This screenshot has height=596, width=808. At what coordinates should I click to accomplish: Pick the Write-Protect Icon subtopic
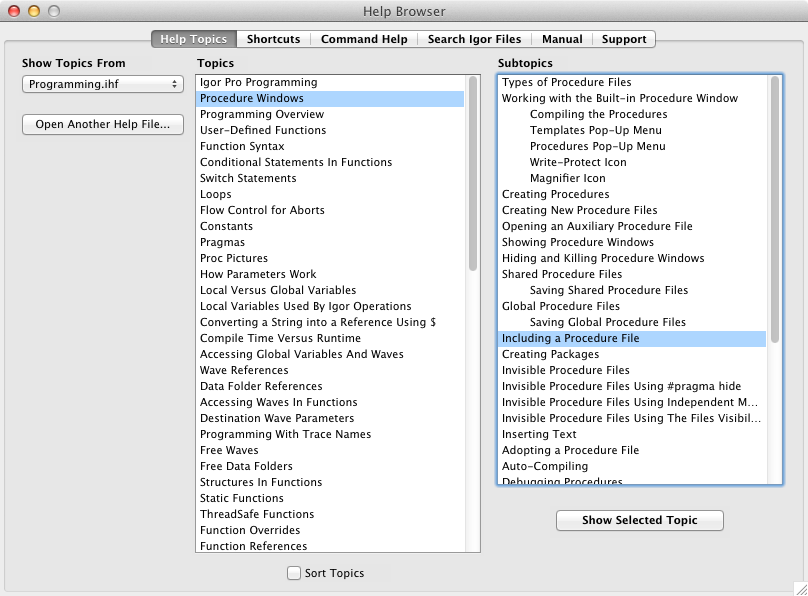[632, 162]
